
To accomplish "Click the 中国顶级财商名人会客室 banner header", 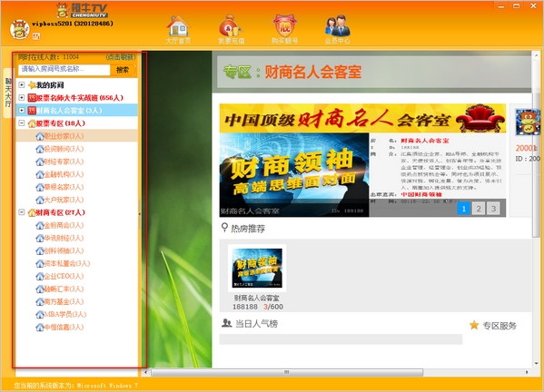I will [362, 119].
